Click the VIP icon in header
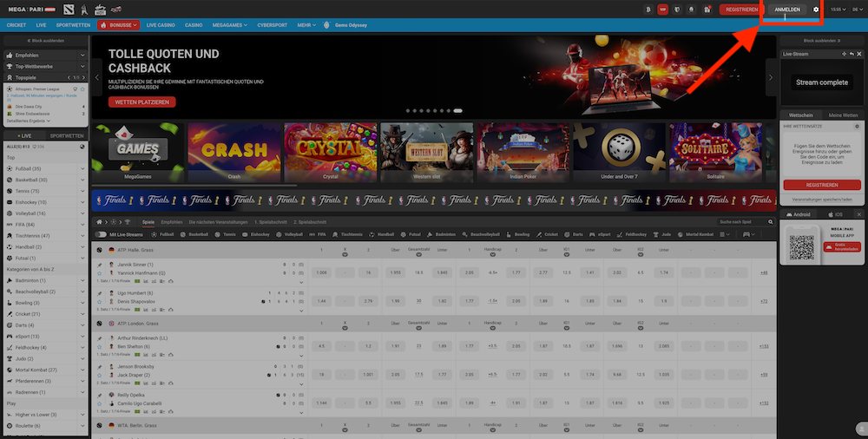The width and height of the screenshot is (868, 439). click(663, 10)
